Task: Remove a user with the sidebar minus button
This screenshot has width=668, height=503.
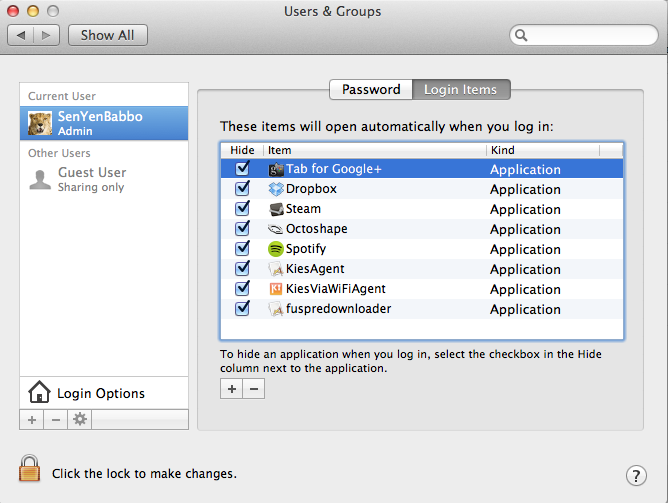Action: [x=56, y=420]
